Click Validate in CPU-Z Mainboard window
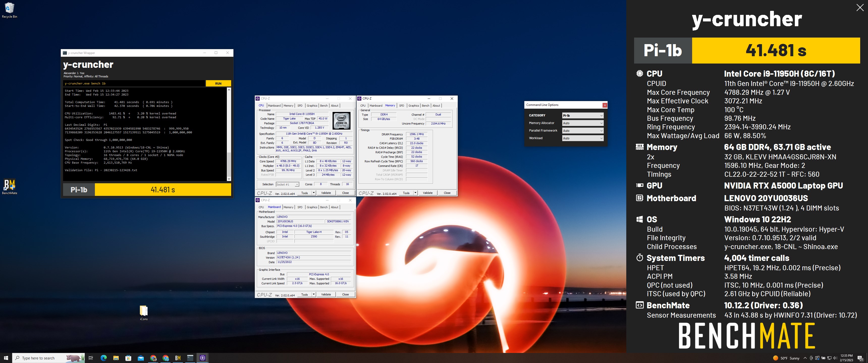The width and height of the screenshot is (868, 363). click(326, 295)
